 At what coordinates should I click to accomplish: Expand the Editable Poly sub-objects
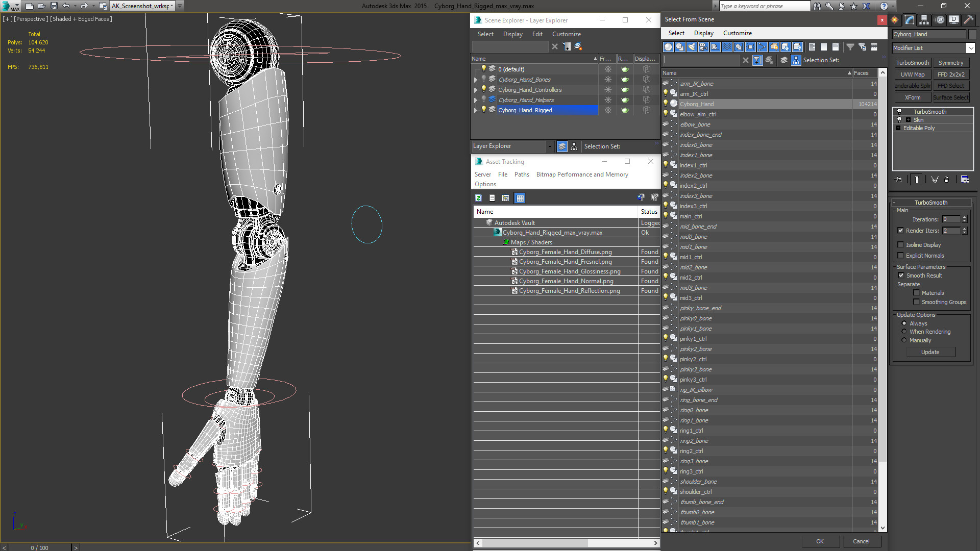pos(898,128)
